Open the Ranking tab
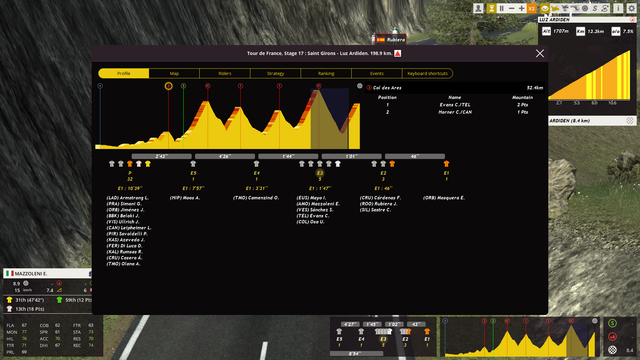 coord(326,73)
